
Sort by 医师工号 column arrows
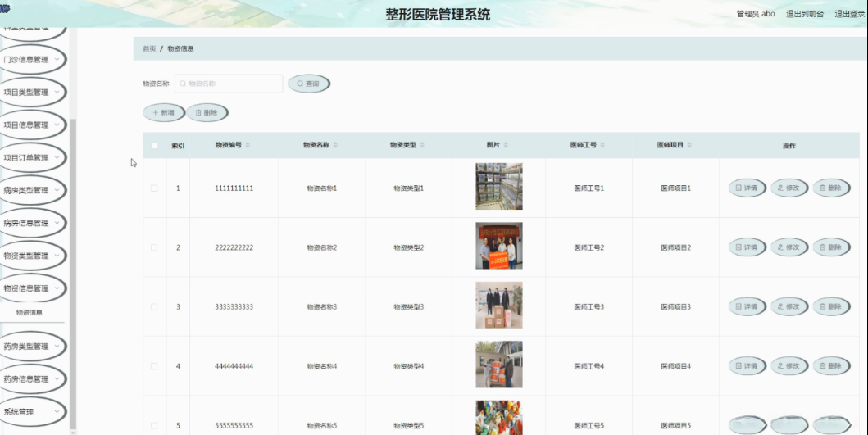pyautogui.click(x=602, y=145)
